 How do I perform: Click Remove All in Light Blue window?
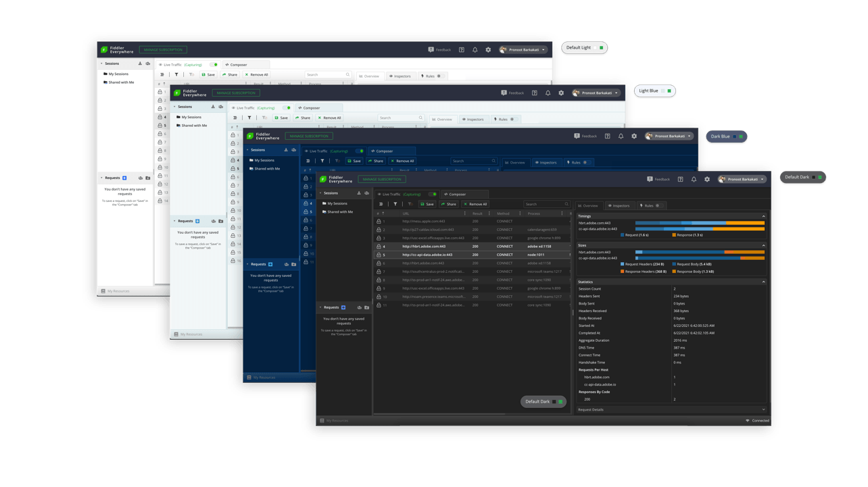click(329, 118)
